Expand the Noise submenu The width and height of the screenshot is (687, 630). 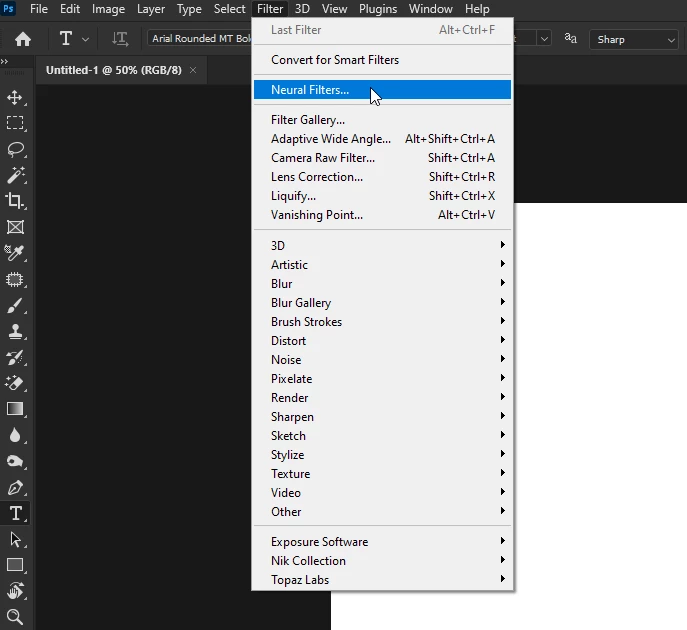pyautogui.click(x=382, y=360)
